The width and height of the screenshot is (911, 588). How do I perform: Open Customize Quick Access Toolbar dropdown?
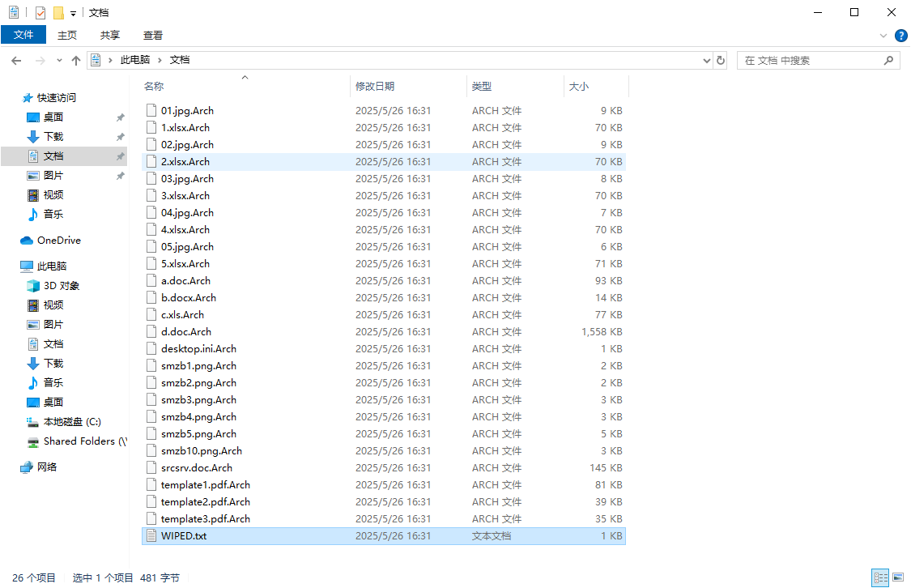tap(74, 13)
